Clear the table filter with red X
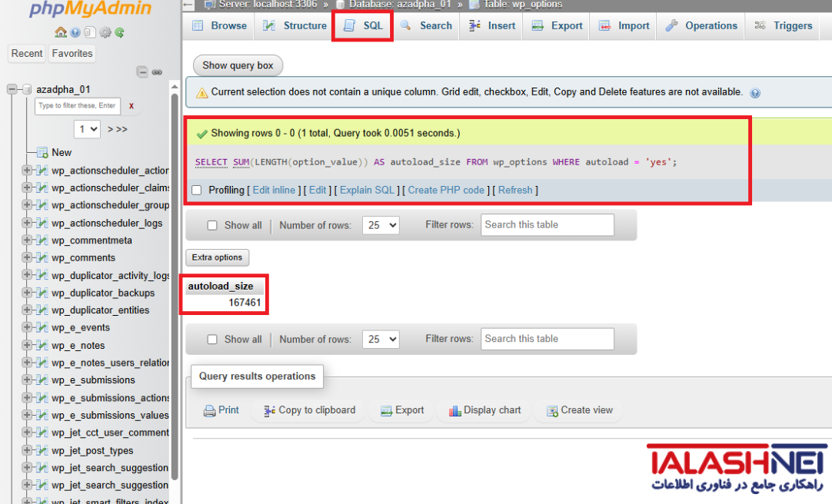832x504 pixels. click(131, 106)
